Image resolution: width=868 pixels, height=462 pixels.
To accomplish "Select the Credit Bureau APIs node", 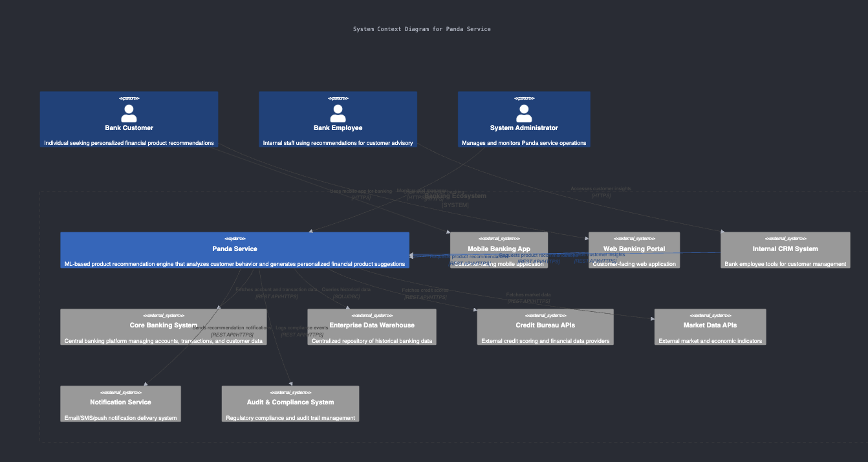I will click(545, 327).
